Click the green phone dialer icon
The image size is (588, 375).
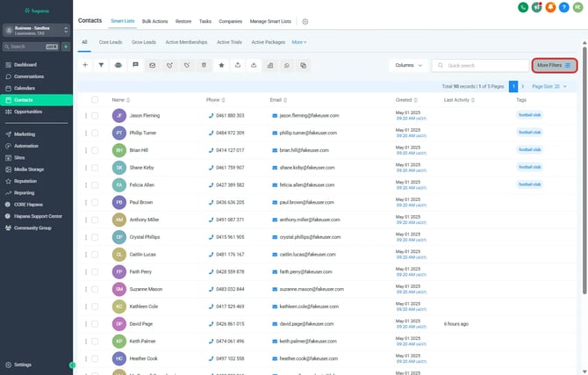[524, 7]
